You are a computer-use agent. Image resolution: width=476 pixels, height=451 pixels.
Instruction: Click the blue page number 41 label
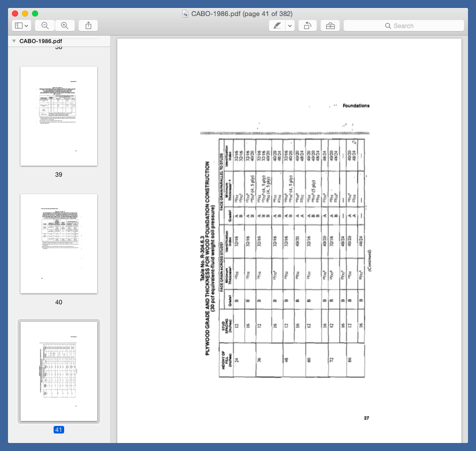pyautogui.click(x=59, y=429)
